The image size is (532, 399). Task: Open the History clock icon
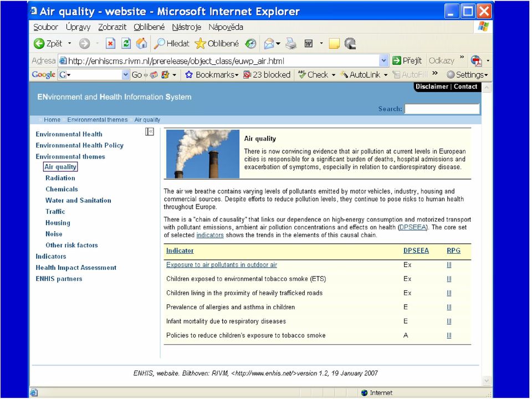click(x=250, y=43)
